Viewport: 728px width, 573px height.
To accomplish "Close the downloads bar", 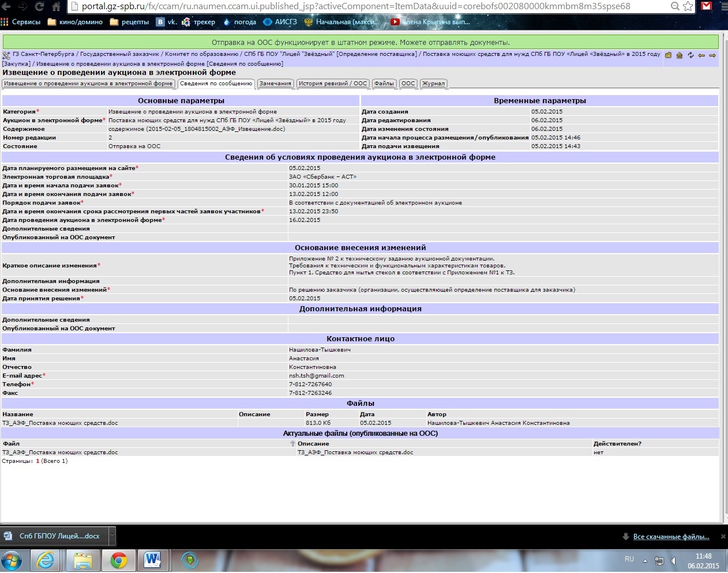I will coord(723,536).
